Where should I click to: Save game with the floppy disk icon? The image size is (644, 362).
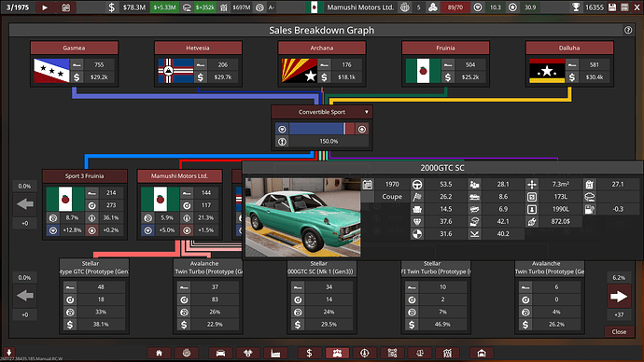[612, 7]
